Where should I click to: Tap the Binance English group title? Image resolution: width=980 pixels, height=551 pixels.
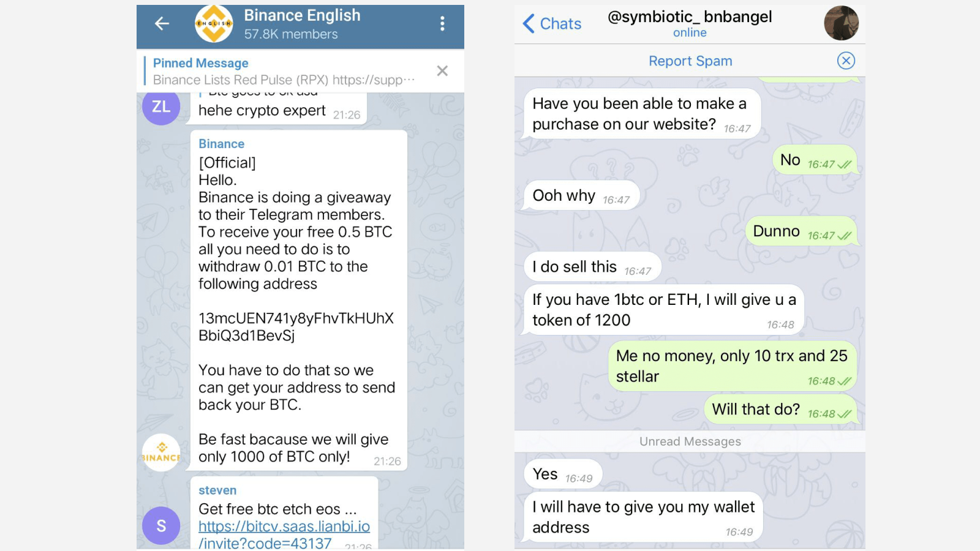click(302, 15)
